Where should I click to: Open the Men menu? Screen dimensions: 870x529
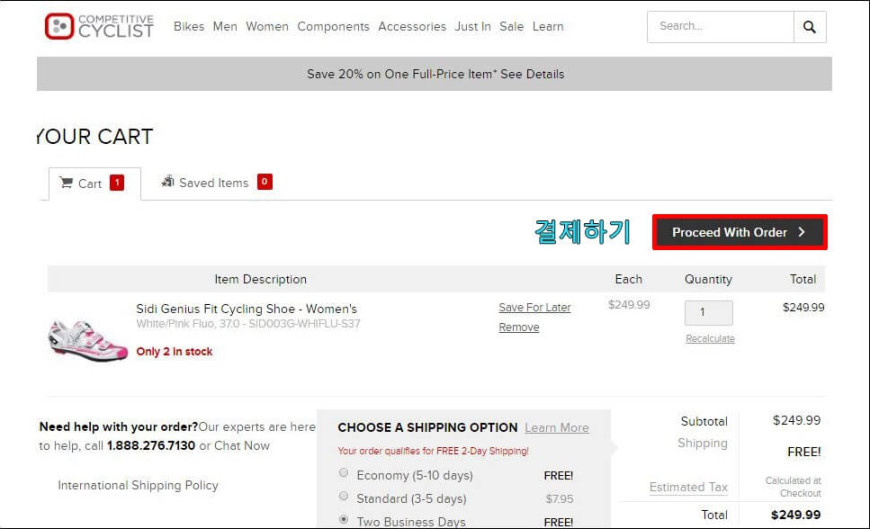[x=225, y=26]
